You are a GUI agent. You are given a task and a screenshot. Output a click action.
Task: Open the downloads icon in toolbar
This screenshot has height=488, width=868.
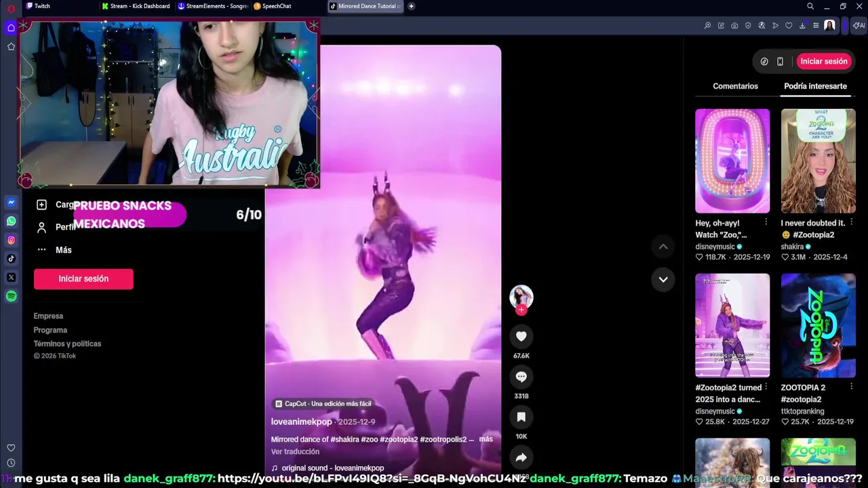point(802,26)
